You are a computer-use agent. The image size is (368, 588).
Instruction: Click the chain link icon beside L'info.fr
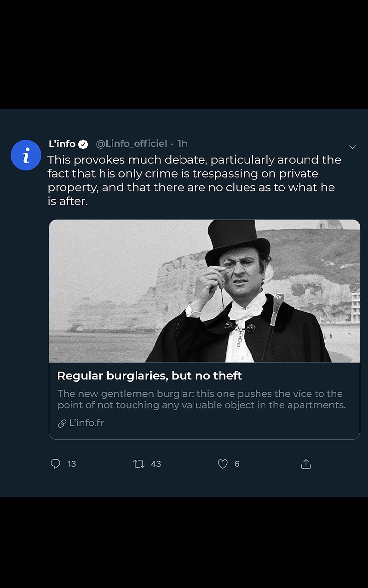[x=62, y=424]
